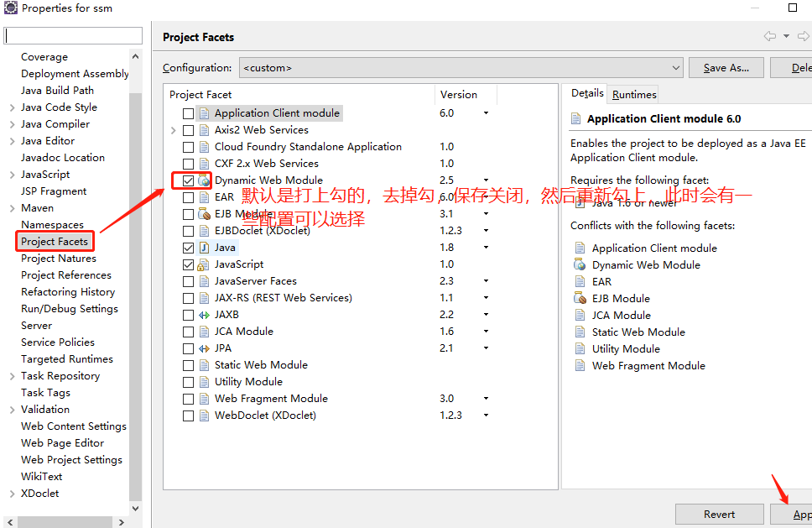Image resolution: width=812 pixels, height=528 pixels.
Task: Uncheck the JavaScript facet checkbox
Action: click(x=189, y=264)
